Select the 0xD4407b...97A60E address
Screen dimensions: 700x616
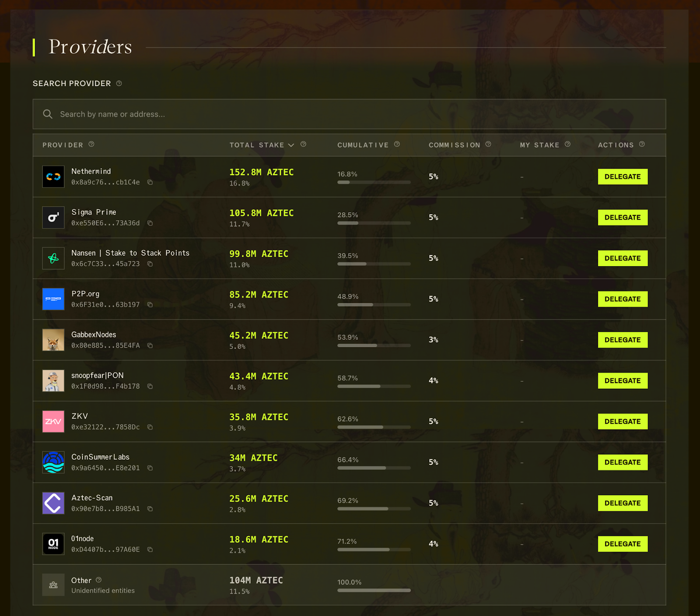105,549
